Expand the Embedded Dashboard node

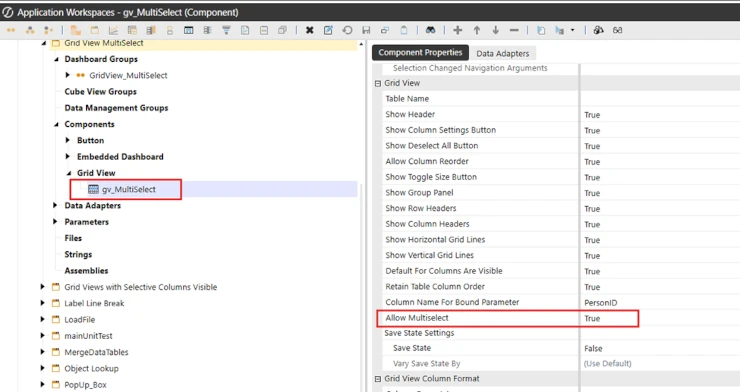pos(67,156)
